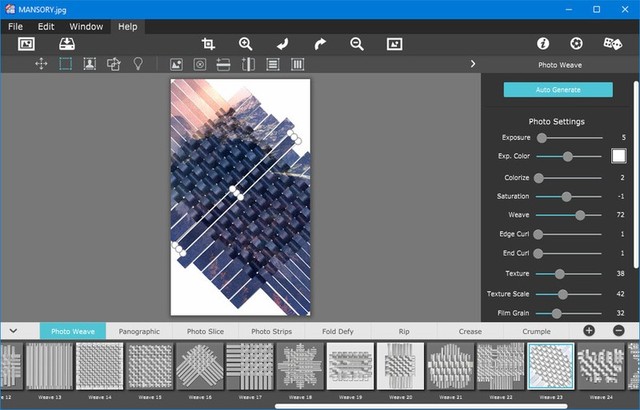The height and width of the screenshot is (410, 640).
Task: Select the move arrows tool
Action: (x=41, y=64)
